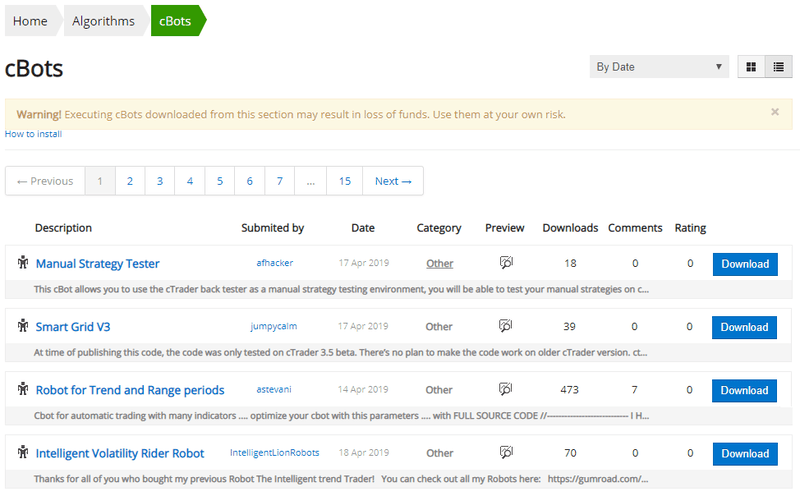Image resolution: width=800 pixels, height=496 pixels.
Task: Download Intelligent Volatility Rider Robot
Action: pyautogui.click(x=745, y=454)
